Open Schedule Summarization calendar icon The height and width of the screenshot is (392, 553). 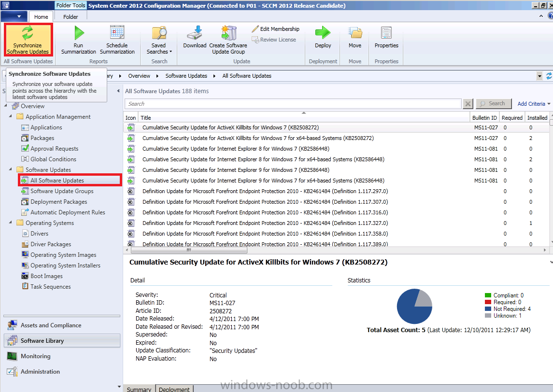(x=117, y=33)
